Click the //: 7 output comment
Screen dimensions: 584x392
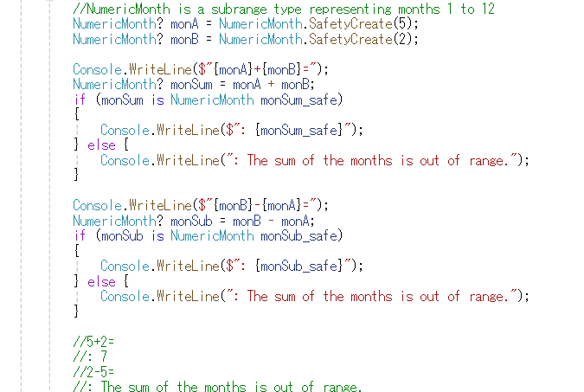point(90,357)
